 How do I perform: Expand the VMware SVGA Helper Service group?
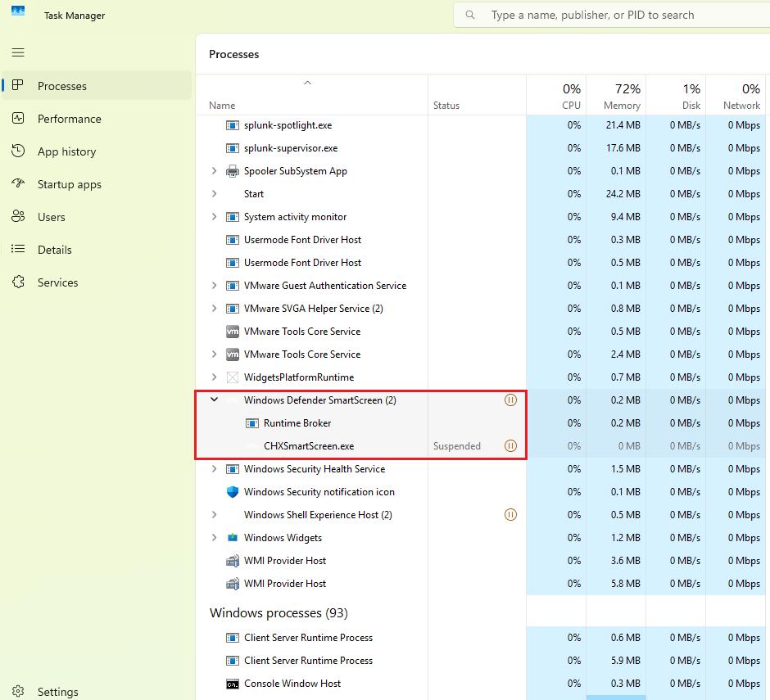click(x=214, y=309)
